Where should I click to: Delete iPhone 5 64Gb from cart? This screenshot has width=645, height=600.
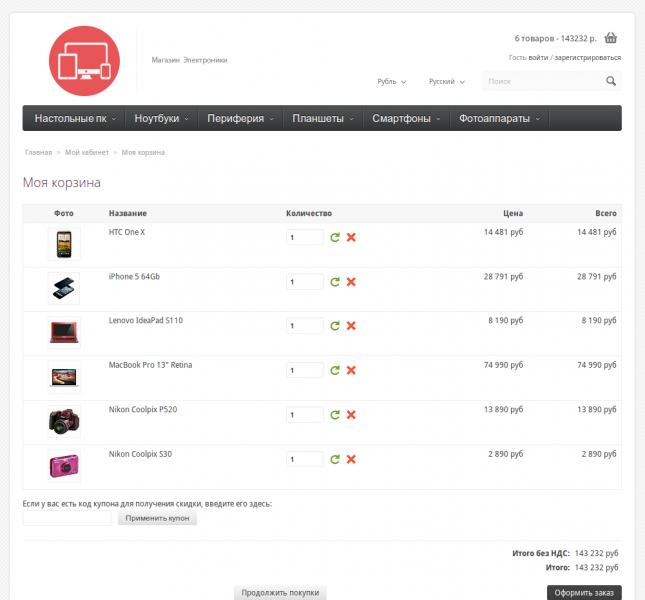click(351, 282)
